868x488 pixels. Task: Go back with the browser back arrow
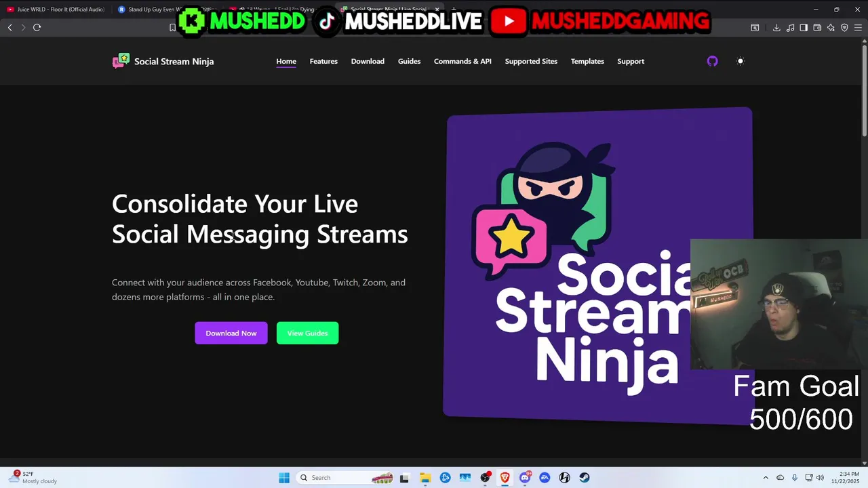[9, 27]
